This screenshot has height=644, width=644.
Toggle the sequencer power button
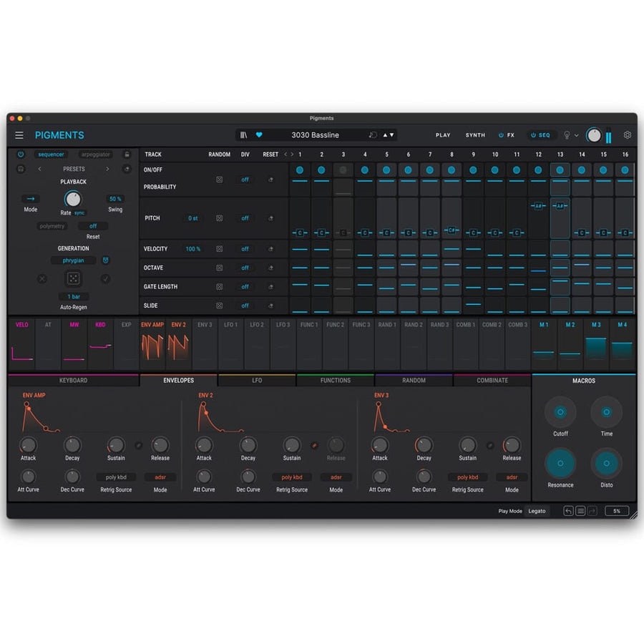(x=21, y=155)
